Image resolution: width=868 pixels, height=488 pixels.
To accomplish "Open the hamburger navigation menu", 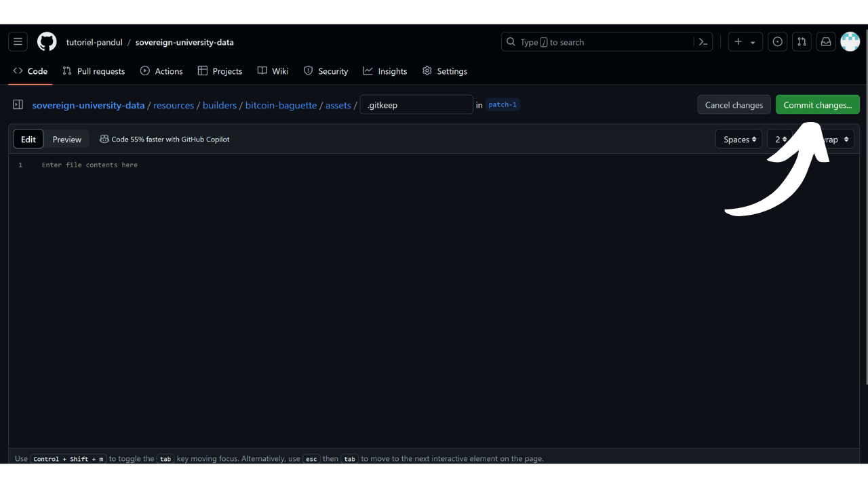I will coord(18,42).
